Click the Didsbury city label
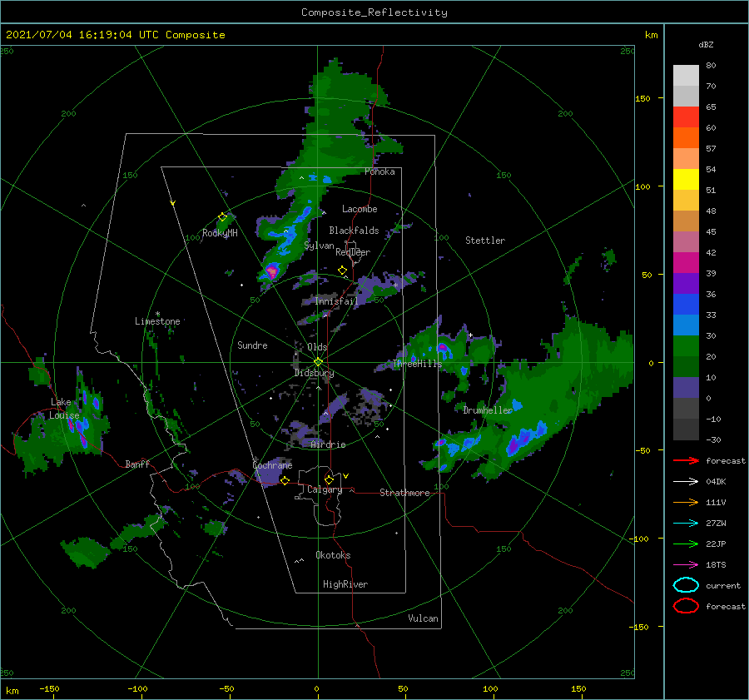Viewport: 749px width, 700px height. (314, 373)
